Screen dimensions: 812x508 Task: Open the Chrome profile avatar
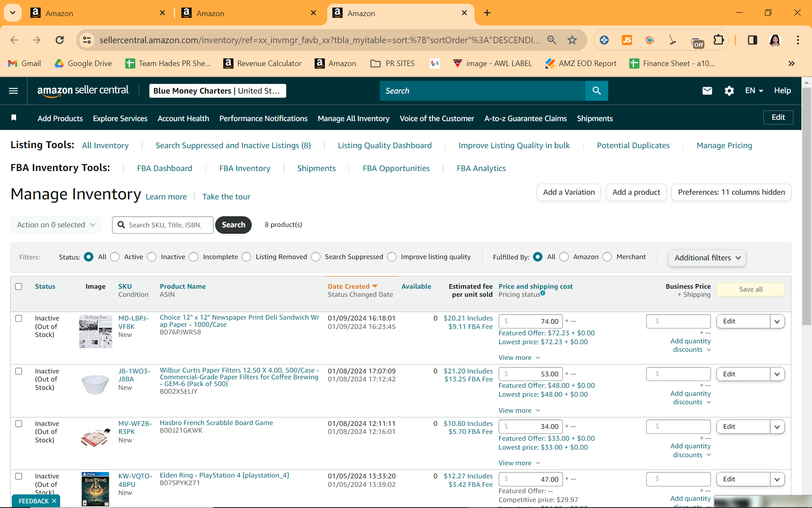(775, 40)
